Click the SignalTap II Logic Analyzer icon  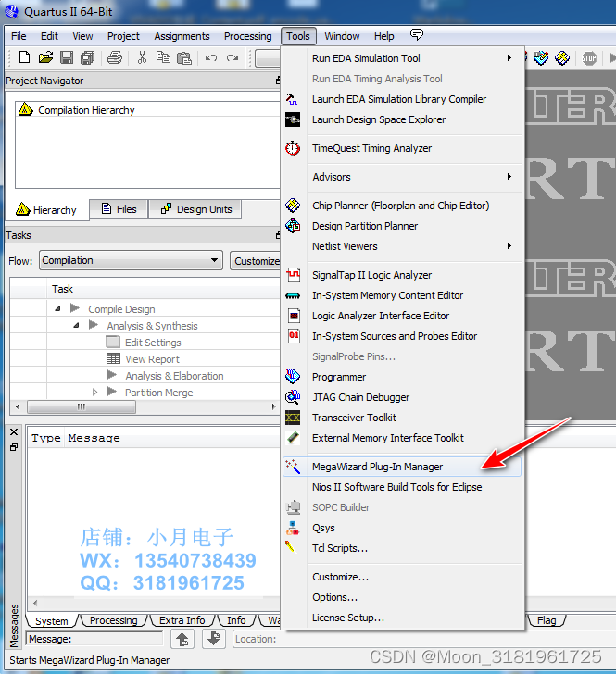294,275
